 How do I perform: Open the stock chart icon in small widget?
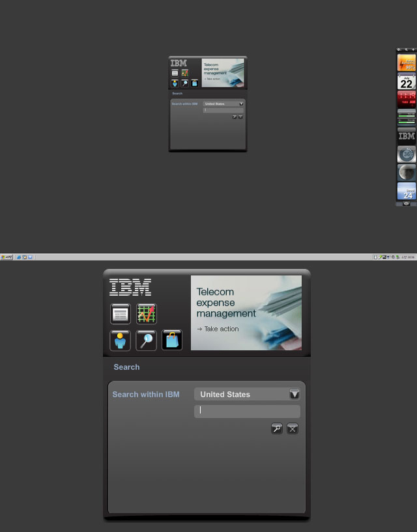[185, 73]
